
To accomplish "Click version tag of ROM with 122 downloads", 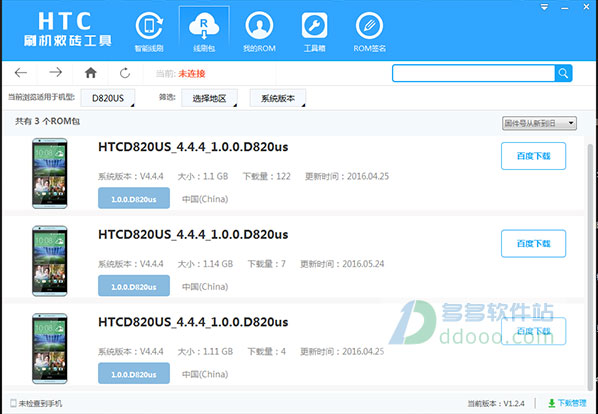I will (x=134, y=198).
